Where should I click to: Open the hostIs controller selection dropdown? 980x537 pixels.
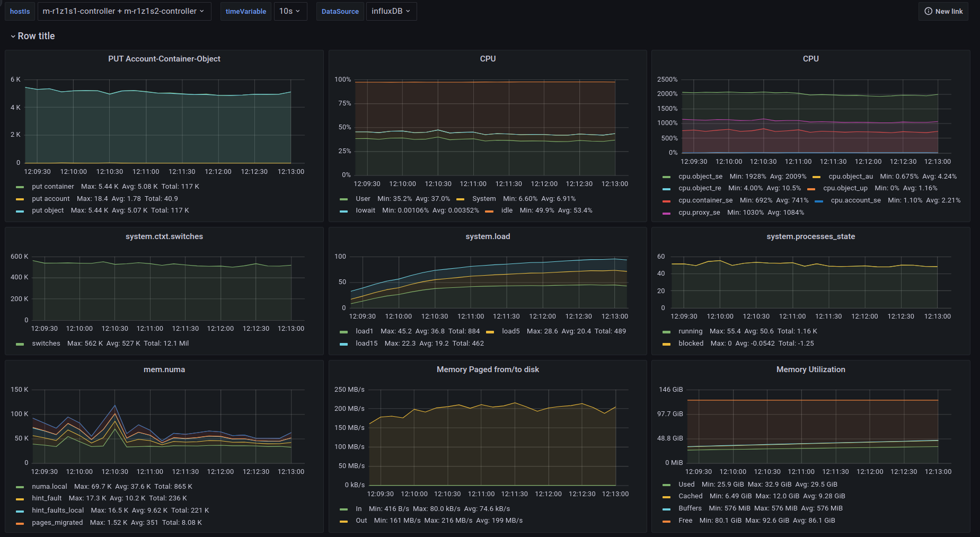(124, 11)
